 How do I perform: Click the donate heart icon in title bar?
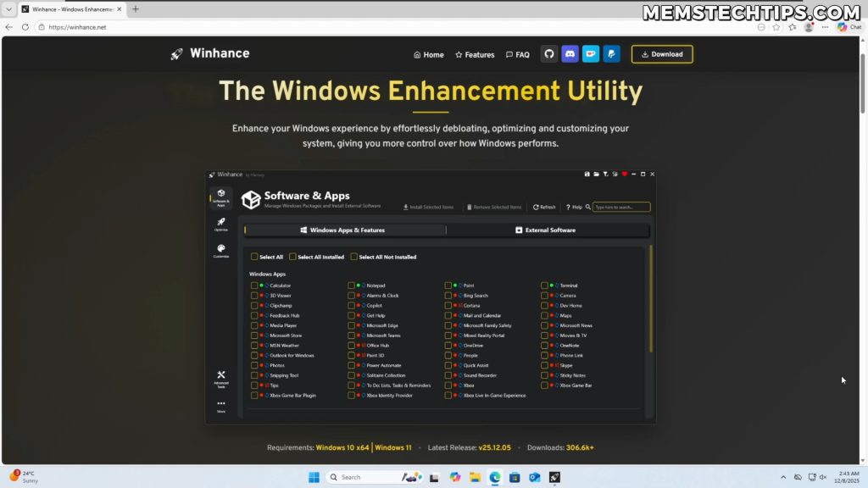pyautogui.click(x=624, y=174)
